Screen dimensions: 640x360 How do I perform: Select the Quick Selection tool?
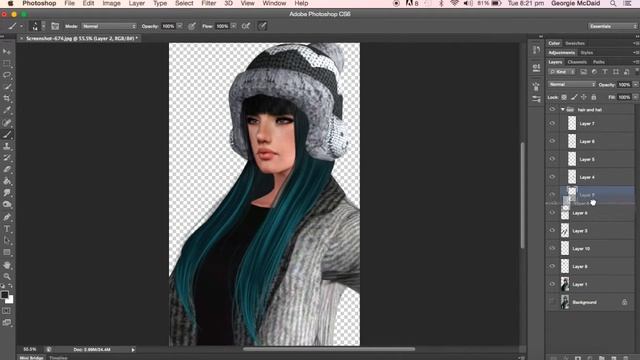pyautogui.click(x=7, y=87)
